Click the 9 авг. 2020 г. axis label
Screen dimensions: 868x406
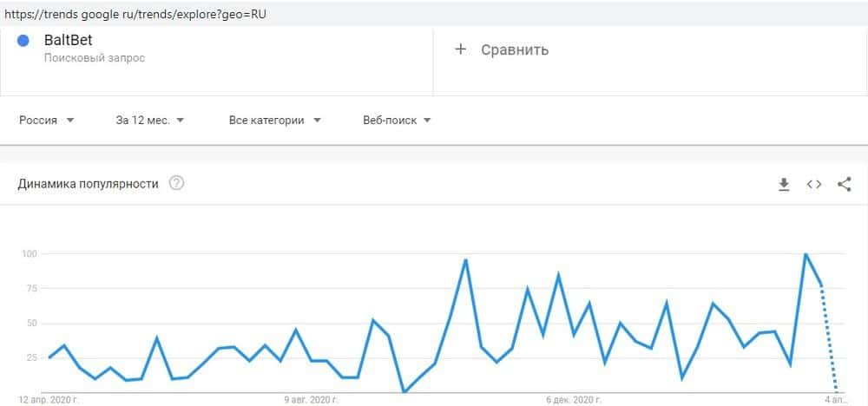(311, 400)
